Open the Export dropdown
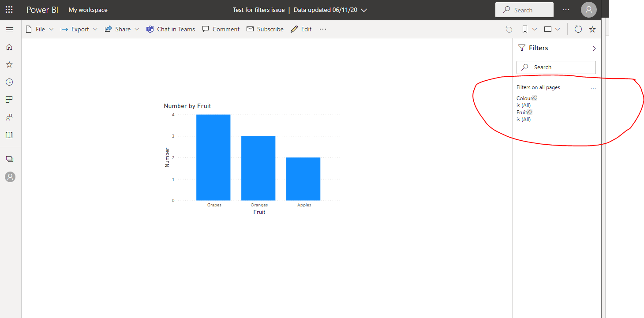This screenshot has height=318, width=644. click(x=79, y=29)
